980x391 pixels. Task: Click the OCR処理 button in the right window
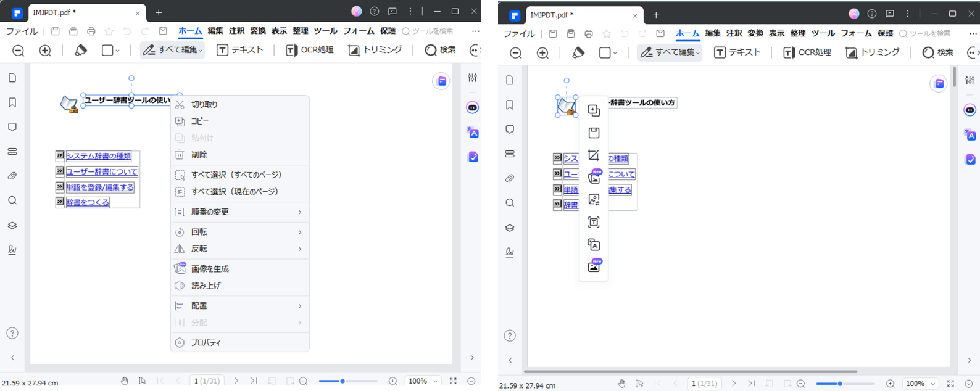point(807,52)
